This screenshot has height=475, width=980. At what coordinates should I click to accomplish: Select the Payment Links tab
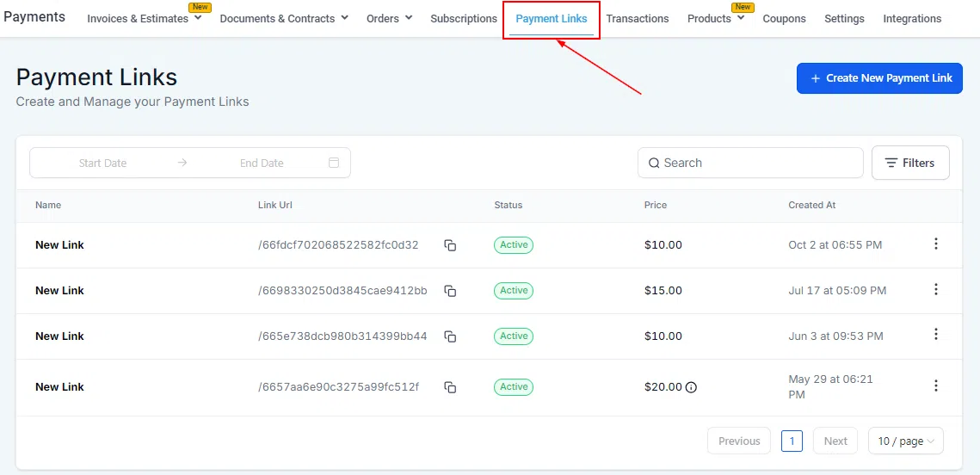click(552, 19)
